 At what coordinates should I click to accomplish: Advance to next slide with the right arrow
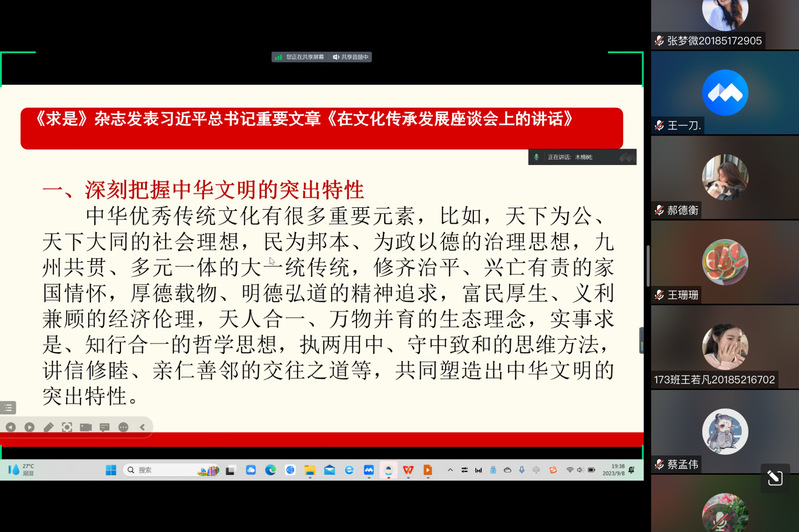tap(29, 427)
